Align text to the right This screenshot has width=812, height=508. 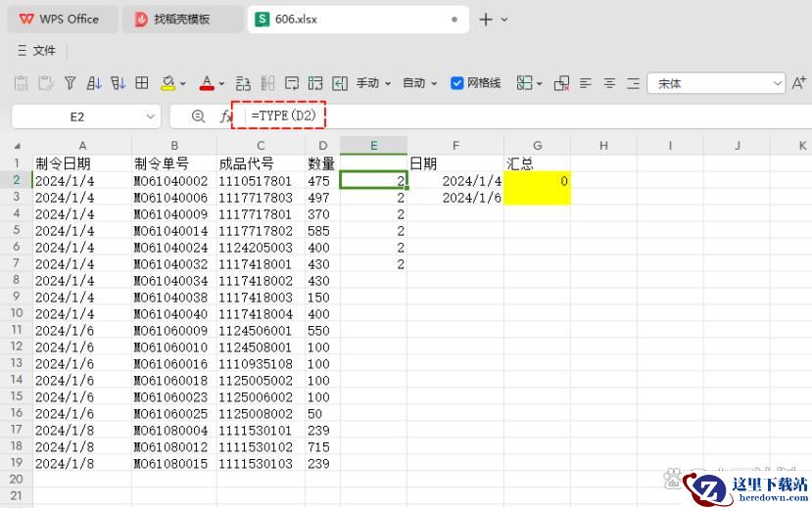(634, 83)
